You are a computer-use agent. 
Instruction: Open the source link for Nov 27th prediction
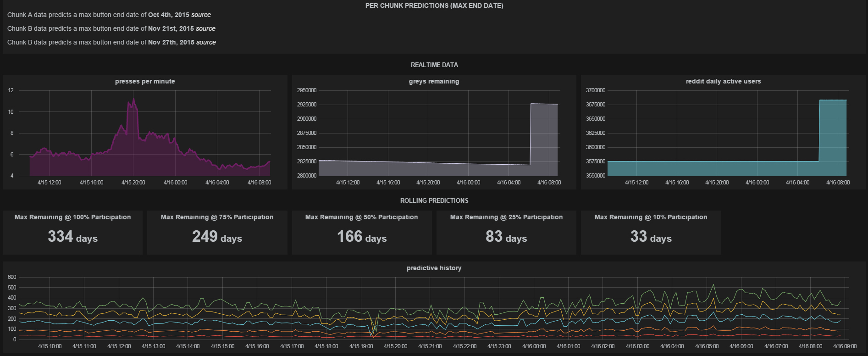coord(206,42)
